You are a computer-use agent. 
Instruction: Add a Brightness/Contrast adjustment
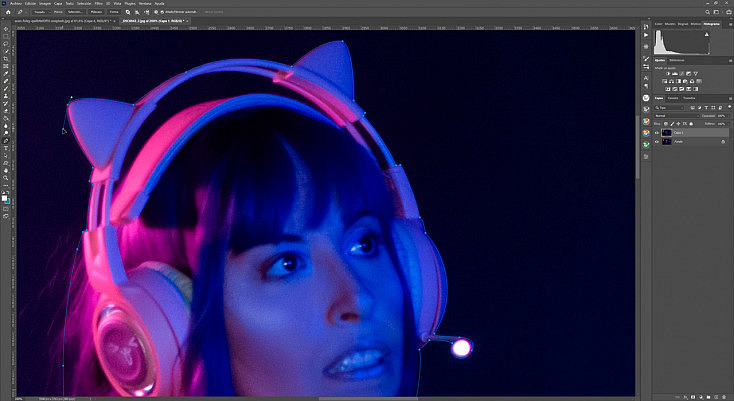[668, 73]
